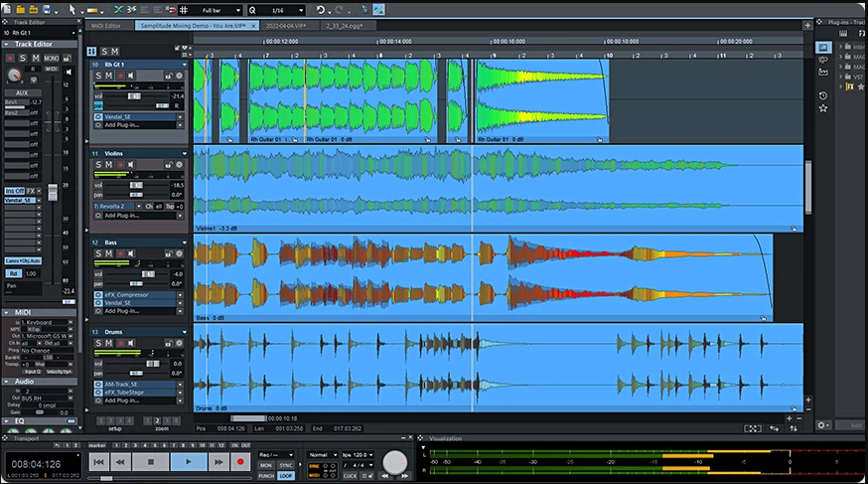Click zoom-to-fit brackets icon below arrangement

tap(753, 428)
